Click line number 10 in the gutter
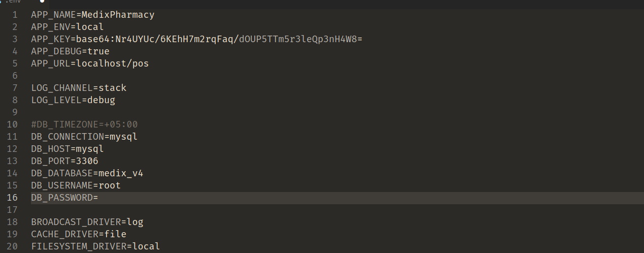This screenshot has height=253, width=644. click(12, 124)
